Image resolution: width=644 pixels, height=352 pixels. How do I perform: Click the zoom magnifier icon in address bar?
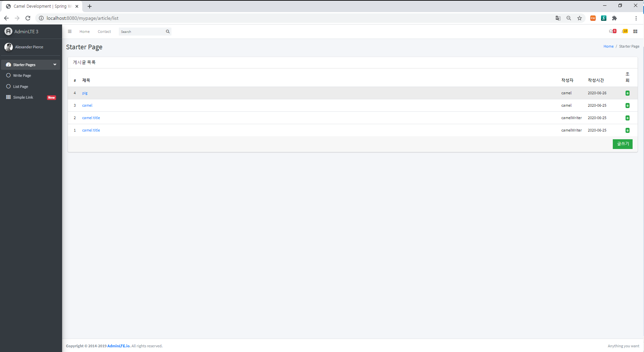(568, 18)
